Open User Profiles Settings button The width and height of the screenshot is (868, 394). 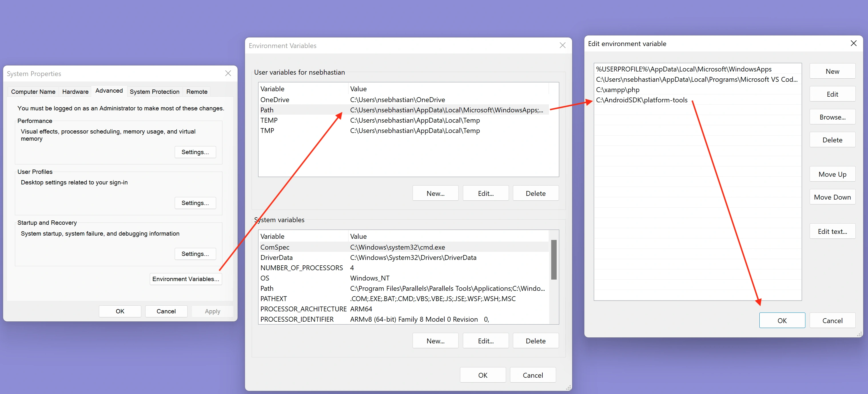[195, 203]
